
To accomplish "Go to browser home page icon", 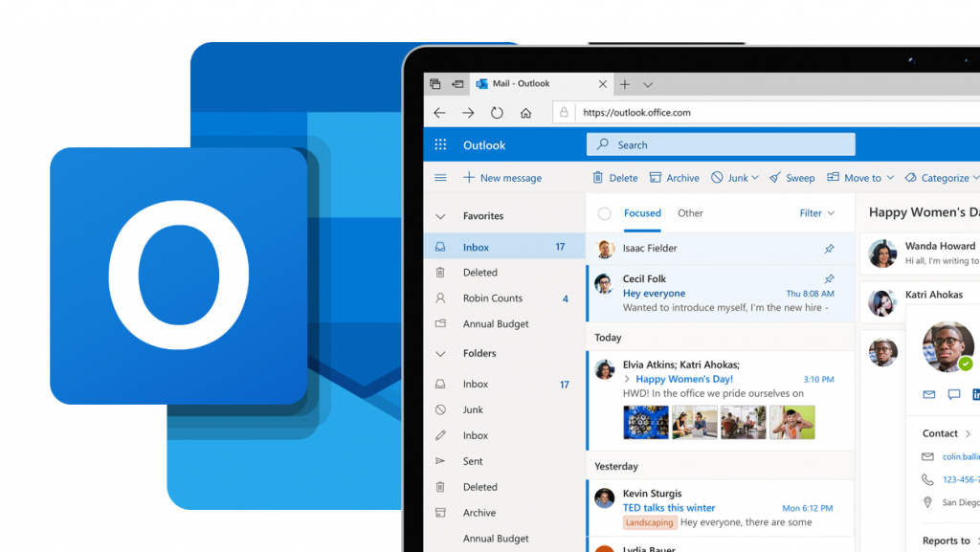I will click(x=525, y=113).
